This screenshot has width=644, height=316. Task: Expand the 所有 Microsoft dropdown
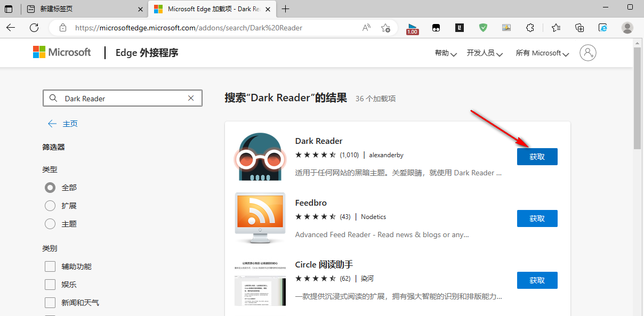point(542,53)
